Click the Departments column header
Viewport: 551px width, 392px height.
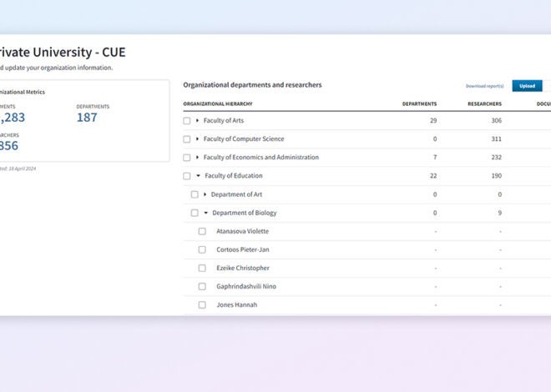pyautogui.click(x=419, y=104)
